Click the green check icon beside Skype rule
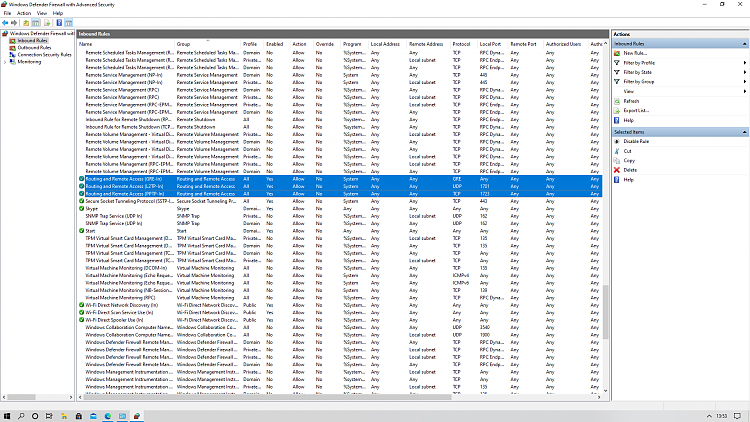This screenshot has height=422, width=750. click(x=82, y=209)
